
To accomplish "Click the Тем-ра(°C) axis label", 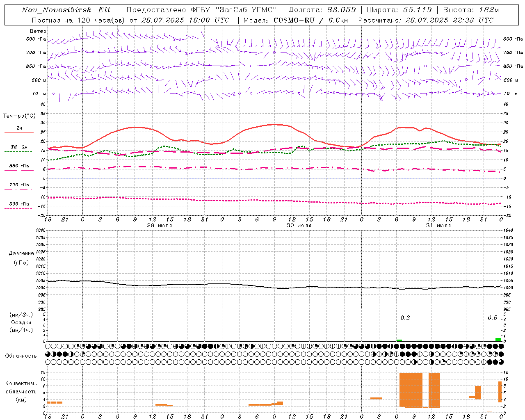I will pos(19,116).
